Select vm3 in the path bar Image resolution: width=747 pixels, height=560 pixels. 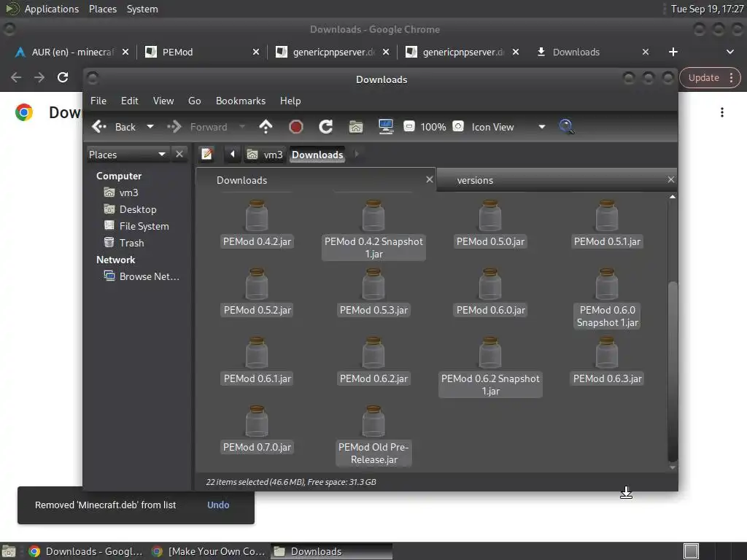265,155
